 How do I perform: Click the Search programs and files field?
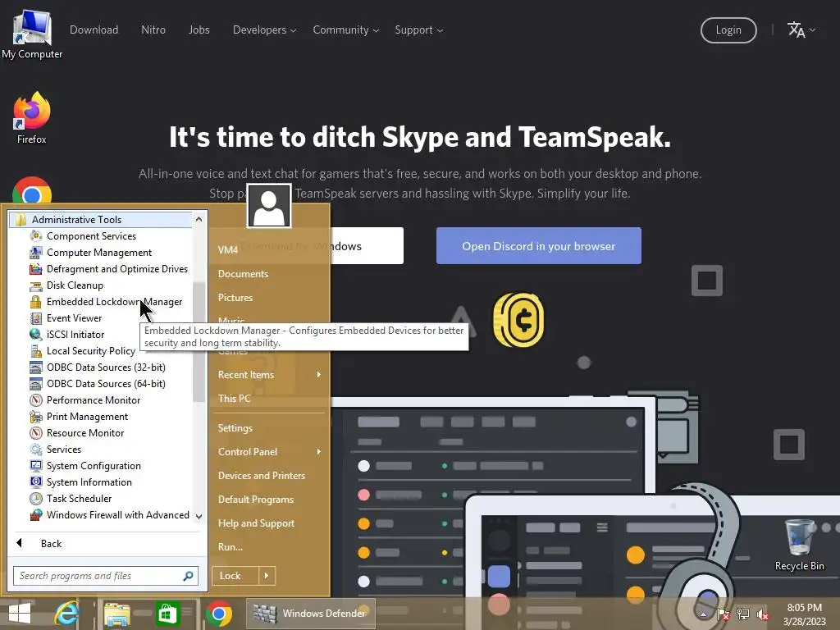coord(106,576)
